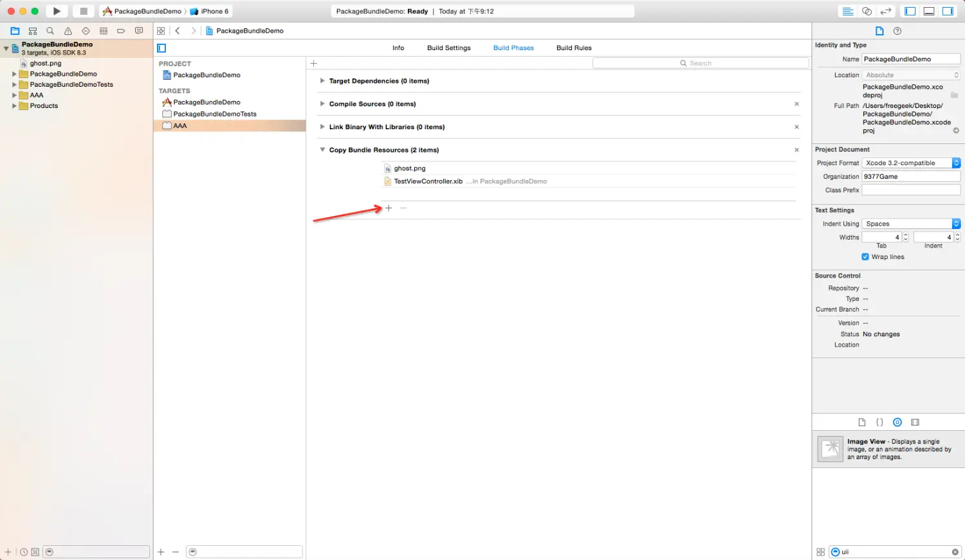Switch to the Build Settings tab
The height and width of the screenshot is (560, 965).
(x=449, y=48)
